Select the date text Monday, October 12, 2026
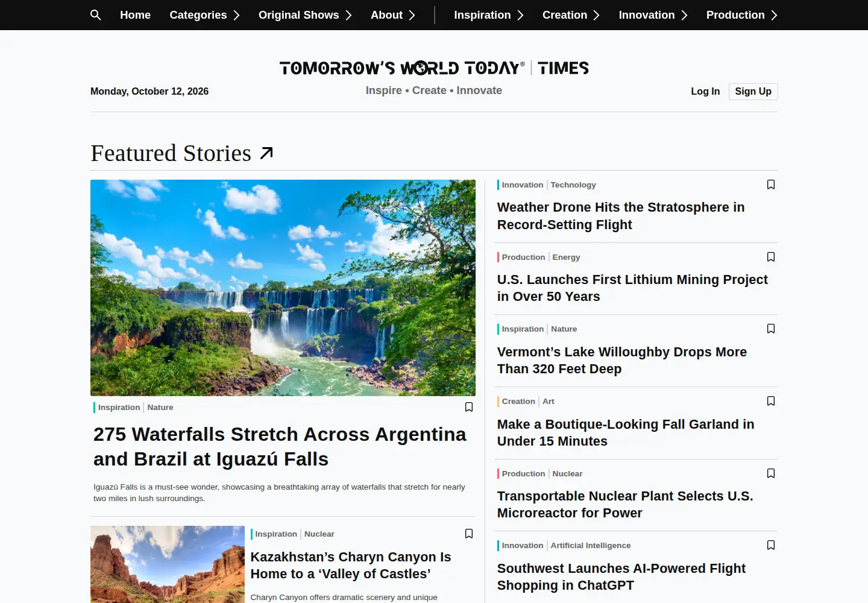Screen dimensions: 868x603 click(x=149, y=91)
